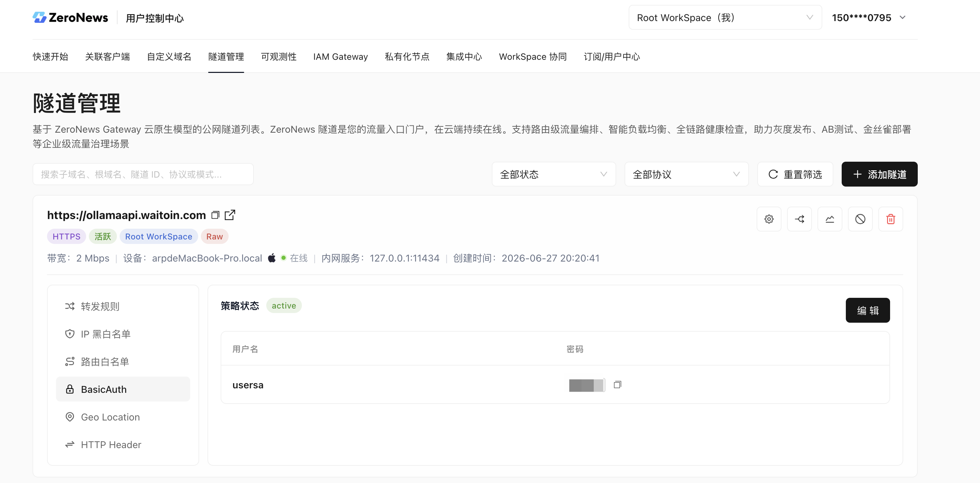Open the 可观测性 tab
This screenshot has width=980, height=483.
coord(278,57)
